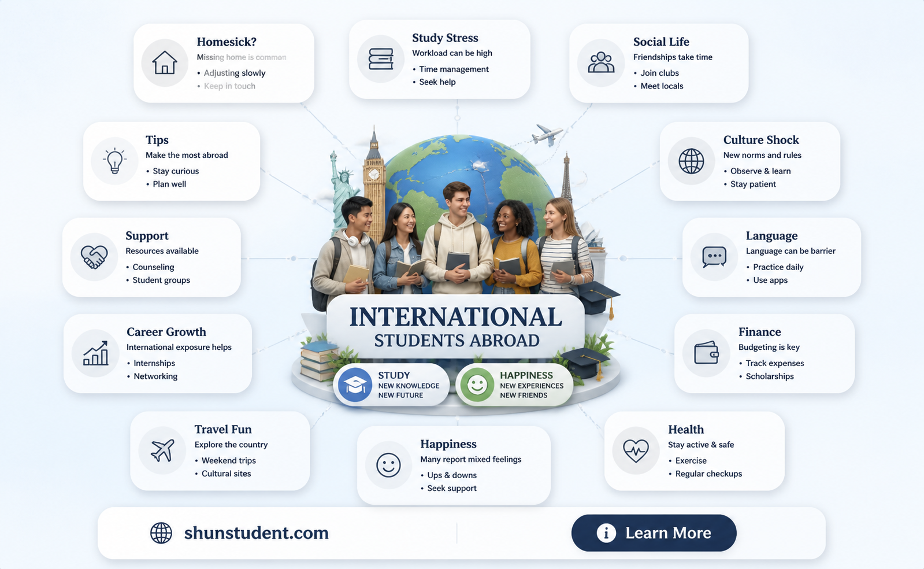
Task: Click 'Keep in touch' bullet text
Action: pos(229,86)
